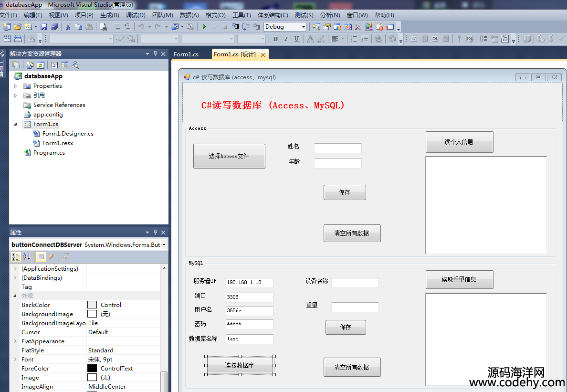
Task: Click the BackColor Control color swatch
Action: tap(92, 305)
